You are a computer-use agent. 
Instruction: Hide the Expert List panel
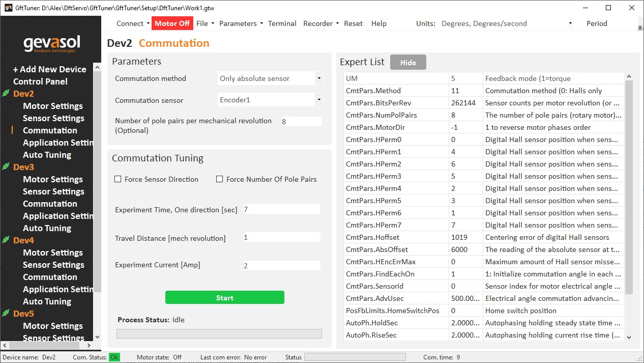(408, 62)
